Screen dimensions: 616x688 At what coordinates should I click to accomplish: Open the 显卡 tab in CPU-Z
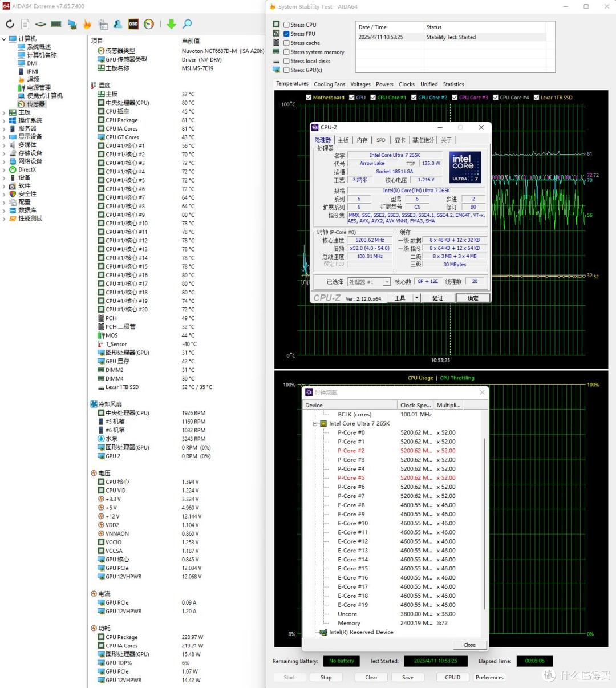point(400,140)
